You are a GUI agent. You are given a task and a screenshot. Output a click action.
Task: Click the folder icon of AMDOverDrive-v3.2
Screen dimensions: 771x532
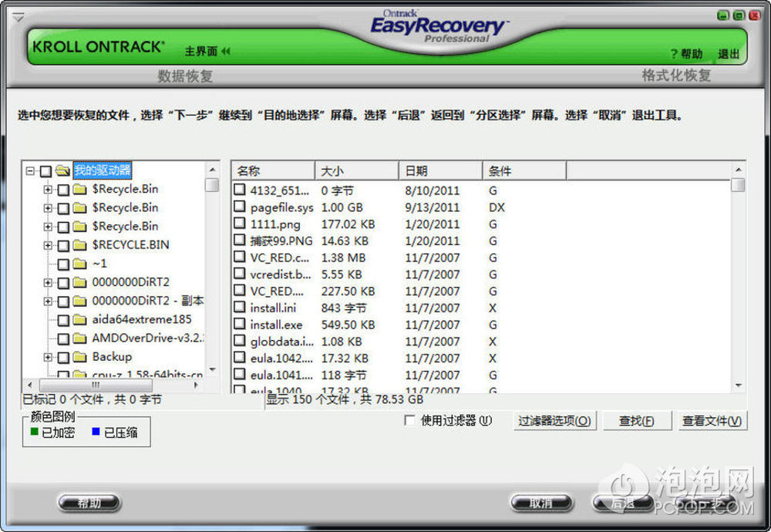tap(79, 338)
